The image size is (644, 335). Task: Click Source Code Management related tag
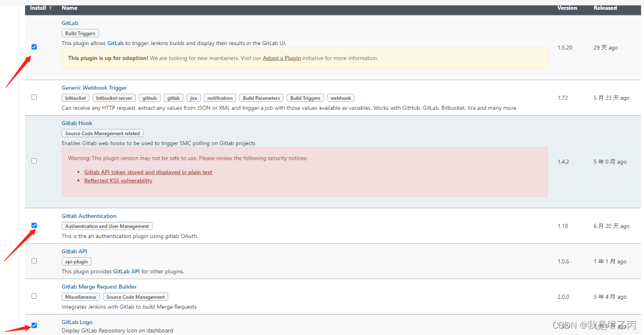103,133
